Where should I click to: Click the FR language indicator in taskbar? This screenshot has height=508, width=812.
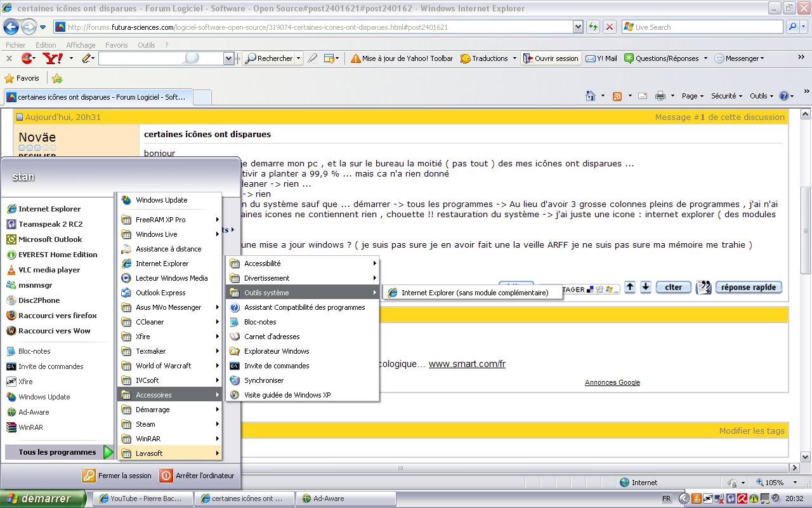667,498
